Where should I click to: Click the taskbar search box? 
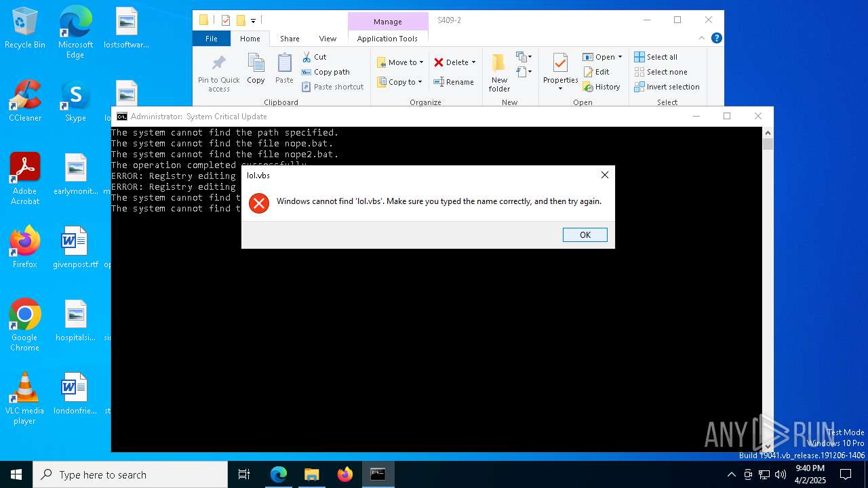(130, 474)
